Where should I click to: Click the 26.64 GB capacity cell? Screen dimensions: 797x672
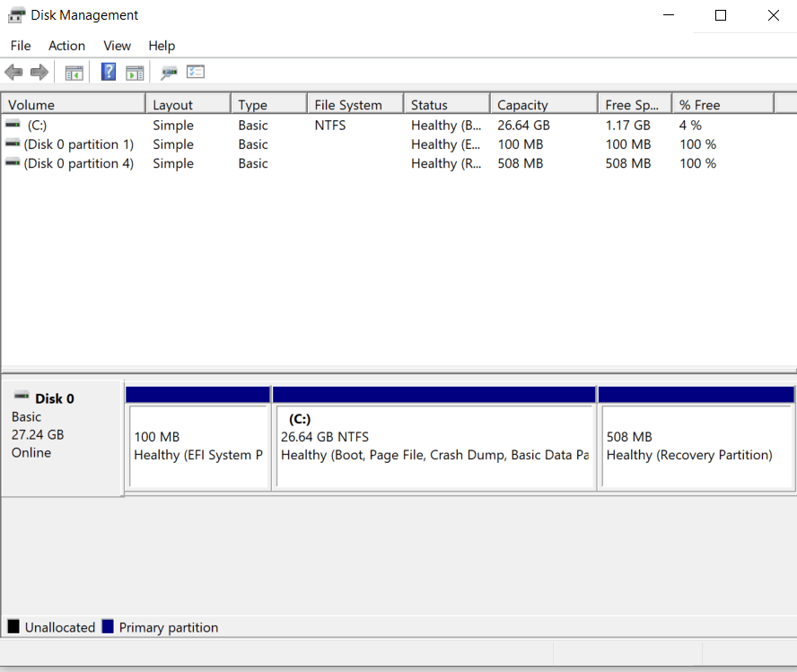pyautogui.click(x=523, y=125)
